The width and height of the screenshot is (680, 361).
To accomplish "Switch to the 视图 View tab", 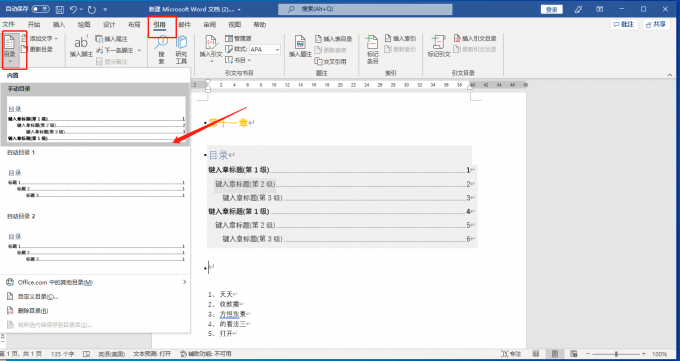I will pos(235,25).
